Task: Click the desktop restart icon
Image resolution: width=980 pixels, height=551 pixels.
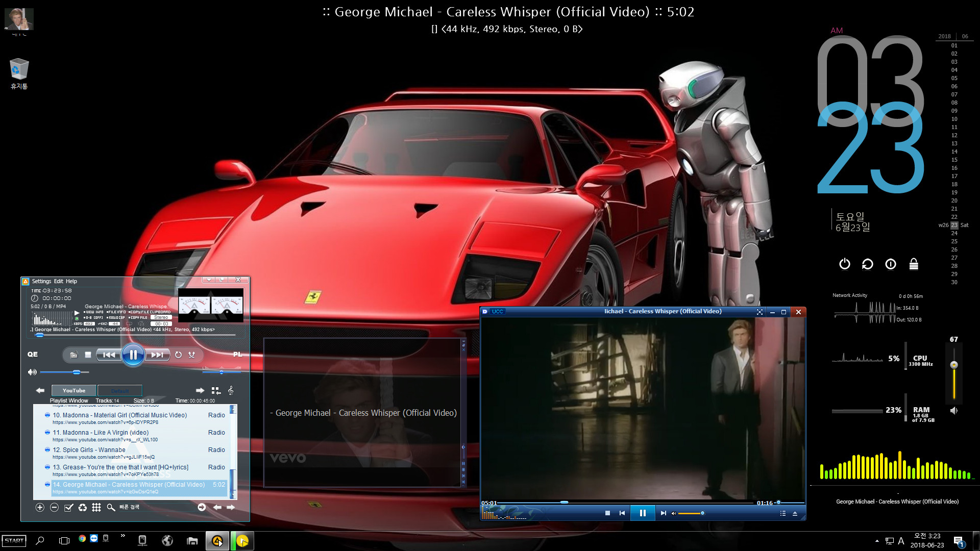Action: point(868,264)
